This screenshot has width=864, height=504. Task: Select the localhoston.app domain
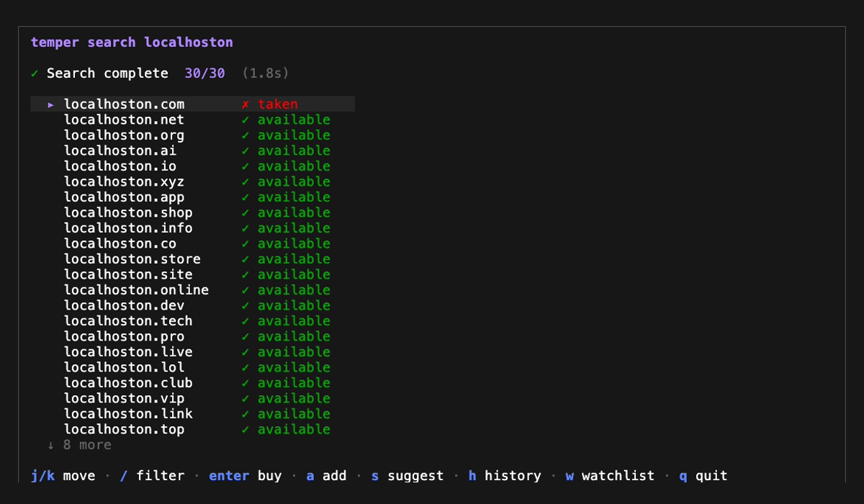point(124,197)
